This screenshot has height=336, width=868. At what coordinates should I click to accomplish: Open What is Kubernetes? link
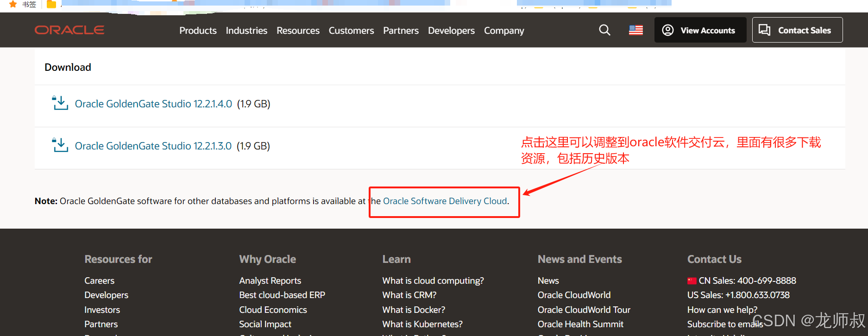tap(422, 324)
